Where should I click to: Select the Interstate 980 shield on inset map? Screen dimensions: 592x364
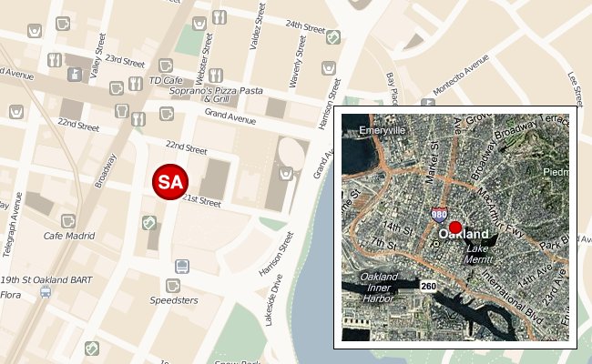439,215
